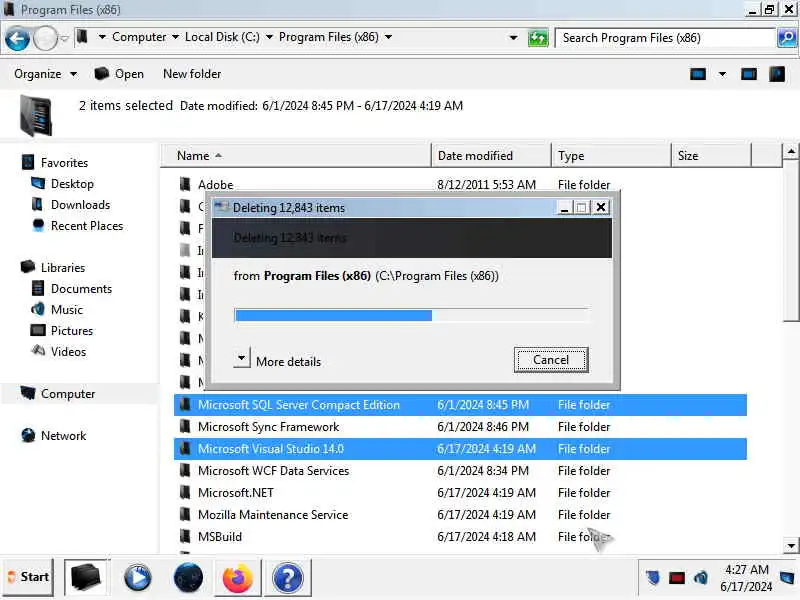Image resolution: width=800 pixels, height=600 pixels.
Task: Select Microsoft WCF Data Services folder
Action: (460, 471)
